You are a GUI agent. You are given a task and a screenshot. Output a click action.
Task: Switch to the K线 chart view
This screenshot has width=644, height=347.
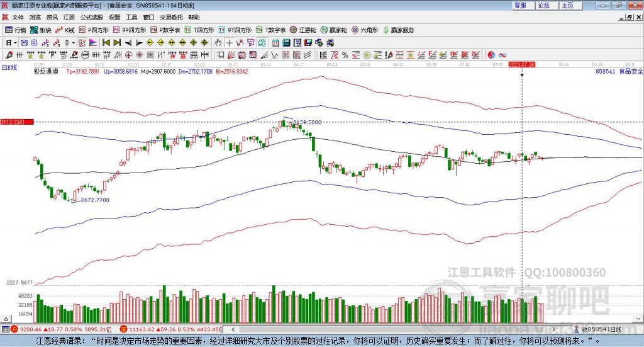65,30
